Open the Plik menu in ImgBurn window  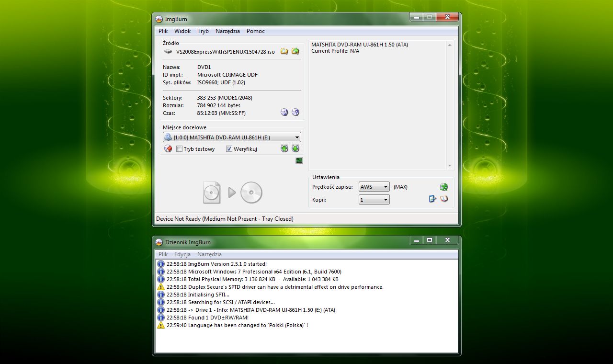click(x=163, y=31)
